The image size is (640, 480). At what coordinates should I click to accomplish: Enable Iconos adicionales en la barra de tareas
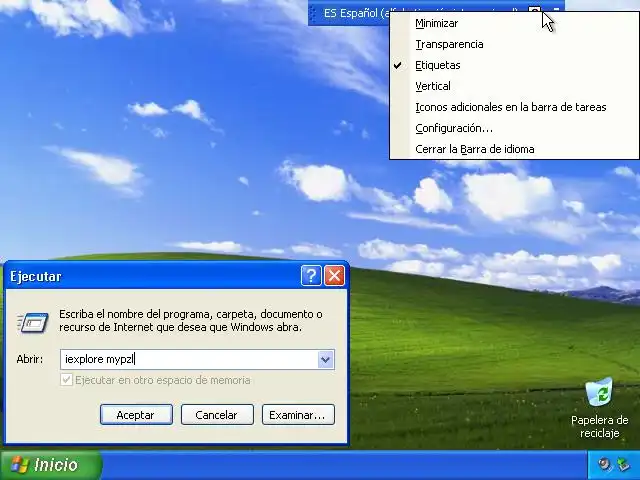click(514, 107)
